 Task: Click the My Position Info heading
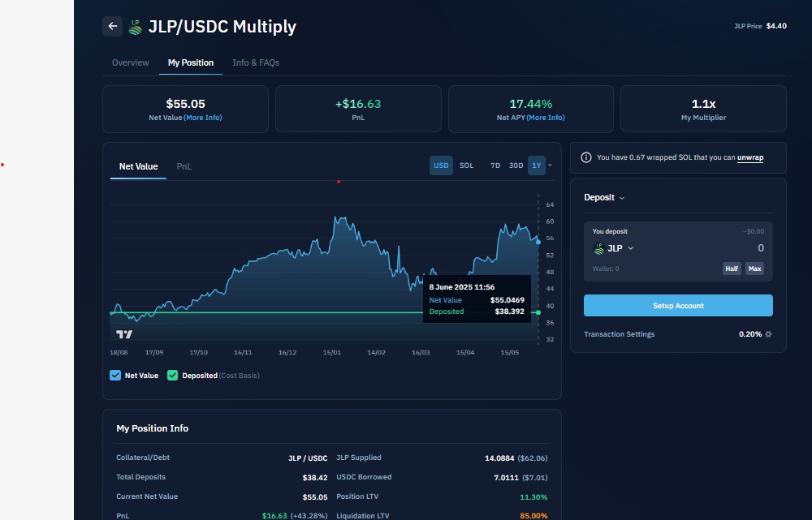click(153, 428)
